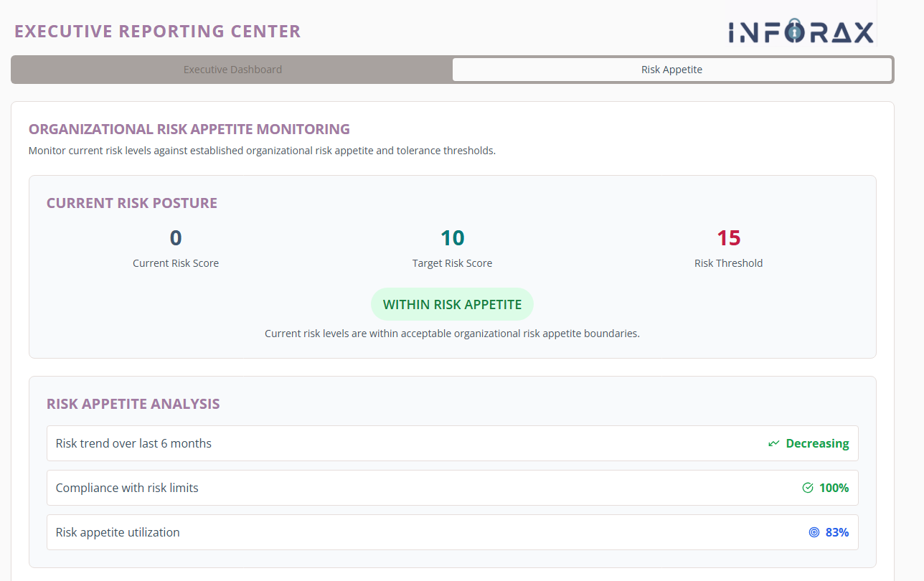
Task: Expand the Compliance with risk limits row
Action: pos(452,487)
